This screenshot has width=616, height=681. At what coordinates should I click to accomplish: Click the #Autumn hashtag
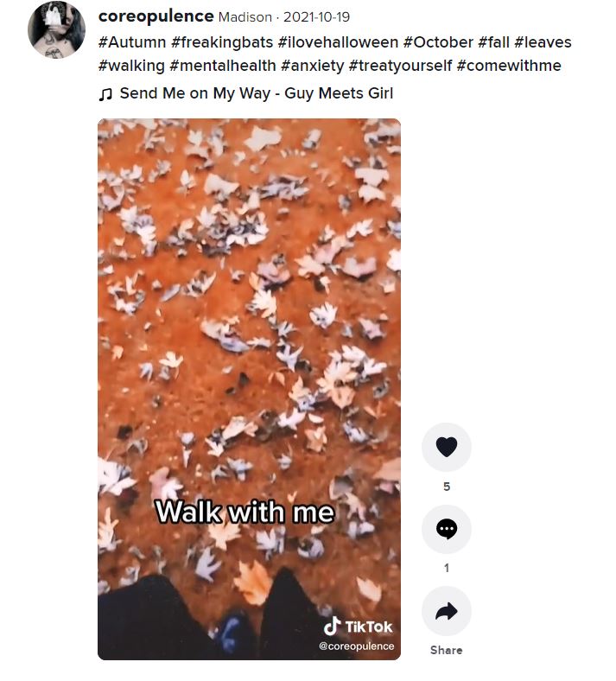(x=132, y=42)
